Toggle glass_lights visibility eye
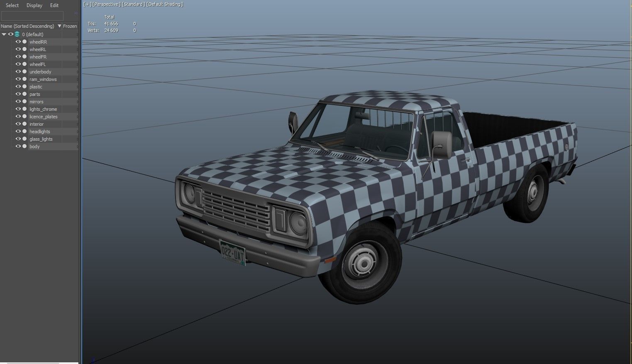The height and width of the screenshot is (364, 632). coord(18,139)
